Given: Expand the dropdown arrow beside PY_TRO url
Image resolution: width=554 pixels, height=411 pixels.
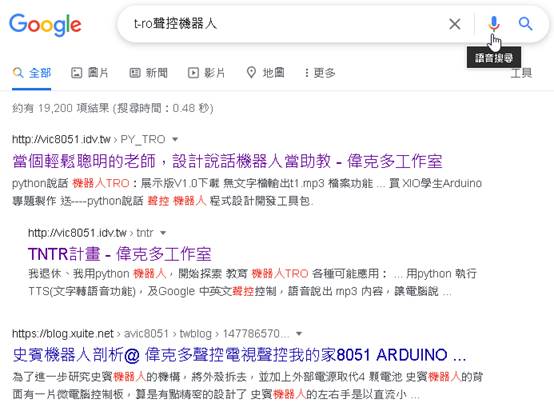Looking at the screenshot, I should [x=175, y=139].
